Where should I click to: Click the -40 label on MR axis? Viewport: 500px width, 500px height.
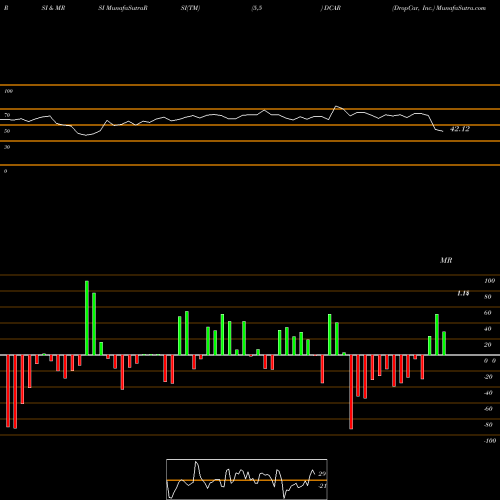(488, 393)
